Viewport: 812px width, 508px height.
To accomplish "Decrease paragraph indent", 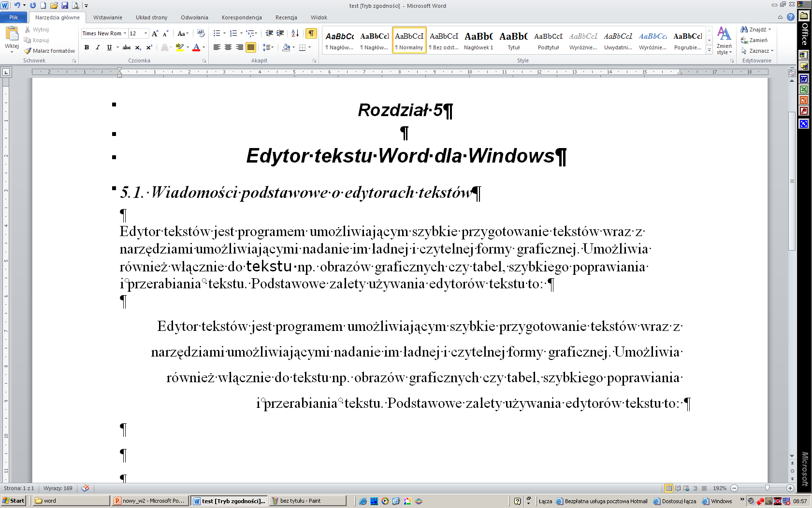I will tap(269, 33).
